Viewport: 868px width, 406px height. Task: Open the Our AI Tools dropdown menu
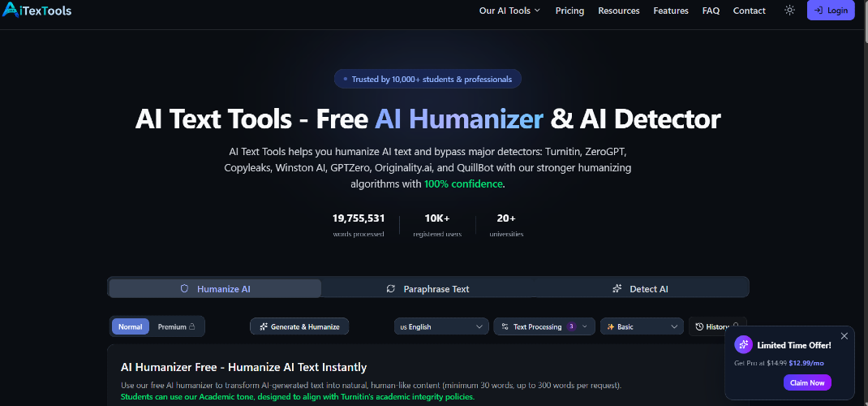(x=509, y=11)
